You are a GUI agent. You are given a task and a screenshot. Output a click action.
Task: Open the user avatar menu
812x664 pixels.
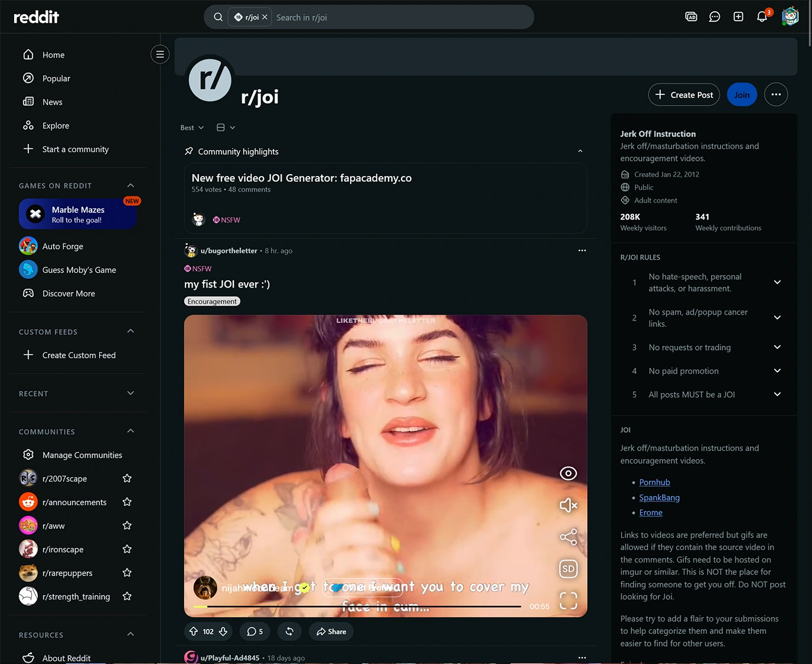coord(790,17)
